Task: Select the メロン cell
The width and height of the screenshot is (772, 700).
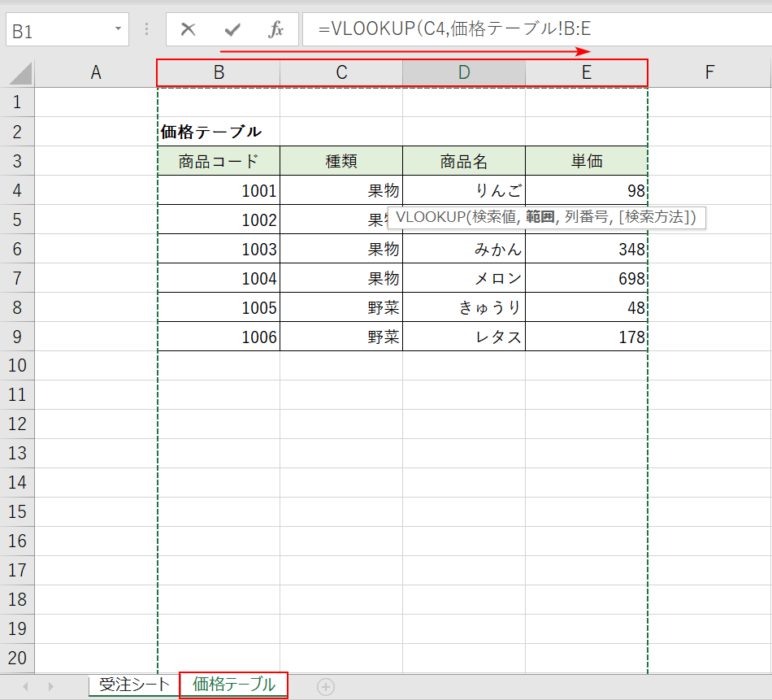Action: click(x=464, y=278)
